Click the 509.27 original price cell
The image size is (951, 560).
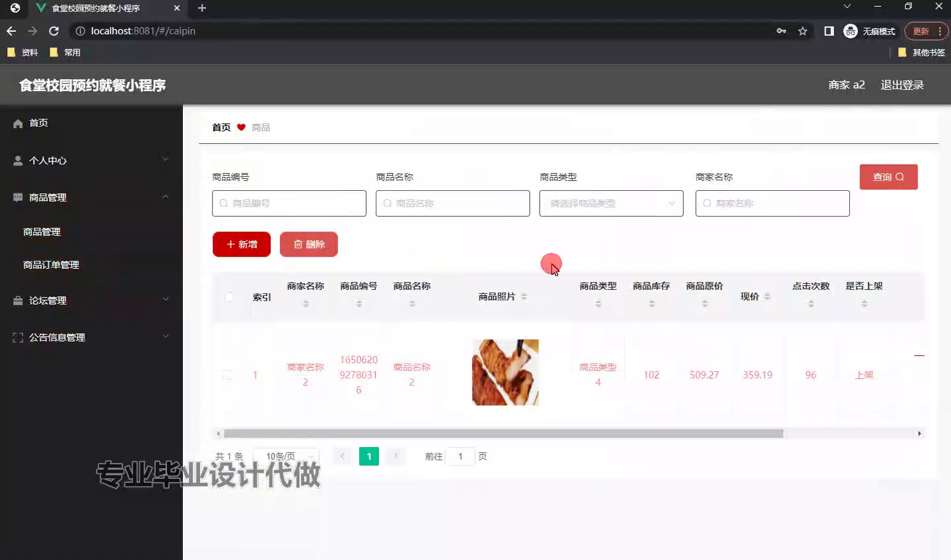click(x=704, y=374)
